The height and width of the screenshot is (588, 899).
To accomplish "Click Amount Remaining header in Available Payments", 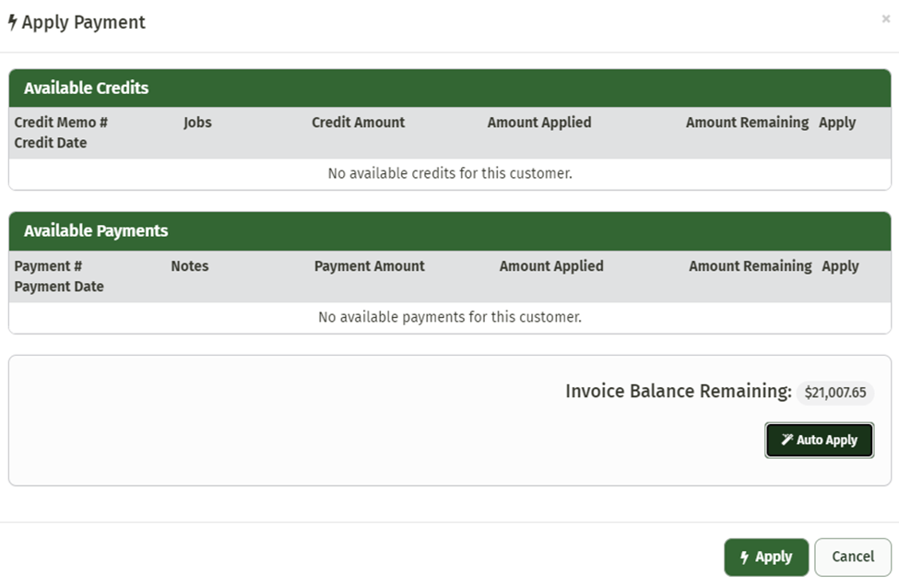I will 750,266.
